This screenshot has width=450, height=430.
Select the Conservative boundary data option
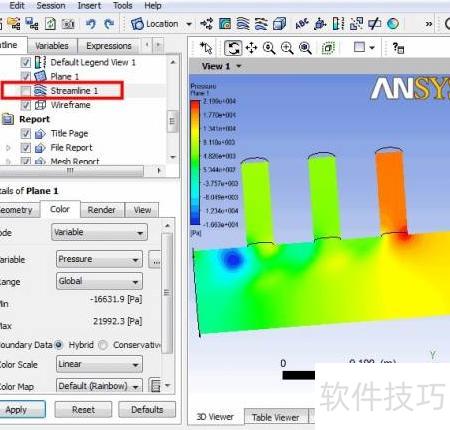103,345
